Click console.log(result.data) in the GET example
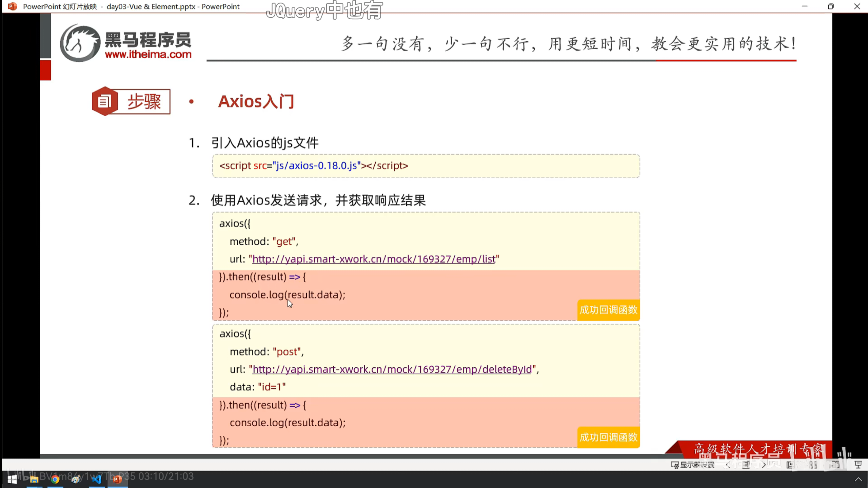Image resolution: width=868 pixels, height=488 pixels. pyautogui.click(x=288, y=295)
